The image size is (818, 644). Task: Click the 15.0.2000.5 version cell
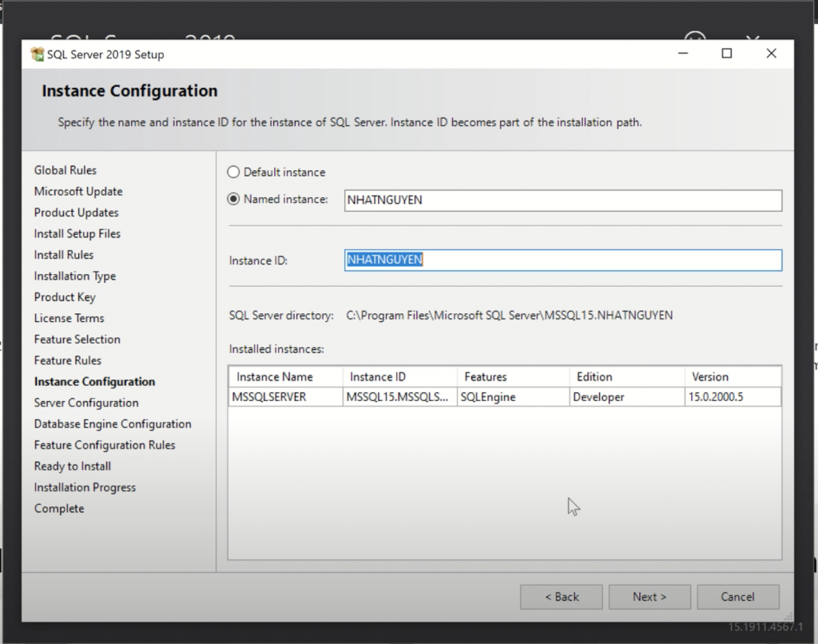pos(733,397)
